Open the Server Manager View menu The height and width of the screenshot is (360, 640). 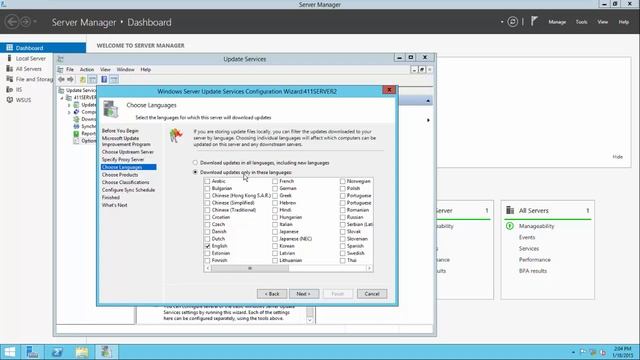click(602, 22)
